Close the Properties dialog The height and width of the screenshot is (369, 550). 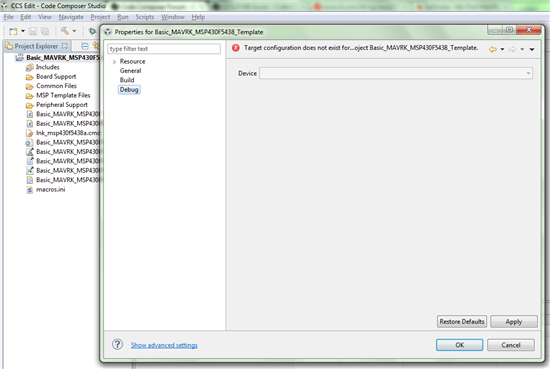529,30
